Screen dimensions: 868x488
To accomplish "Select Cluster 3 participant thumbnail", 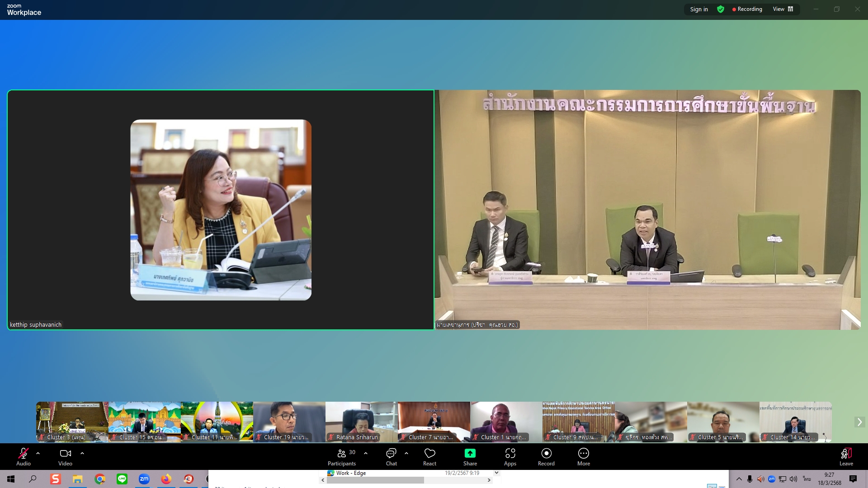I will [72, 422].
